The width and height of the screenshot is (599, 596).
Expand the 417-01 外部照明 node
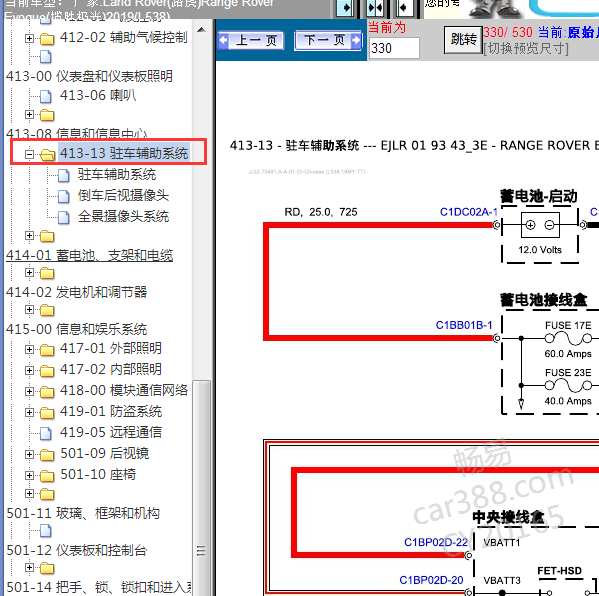[29, 349]
